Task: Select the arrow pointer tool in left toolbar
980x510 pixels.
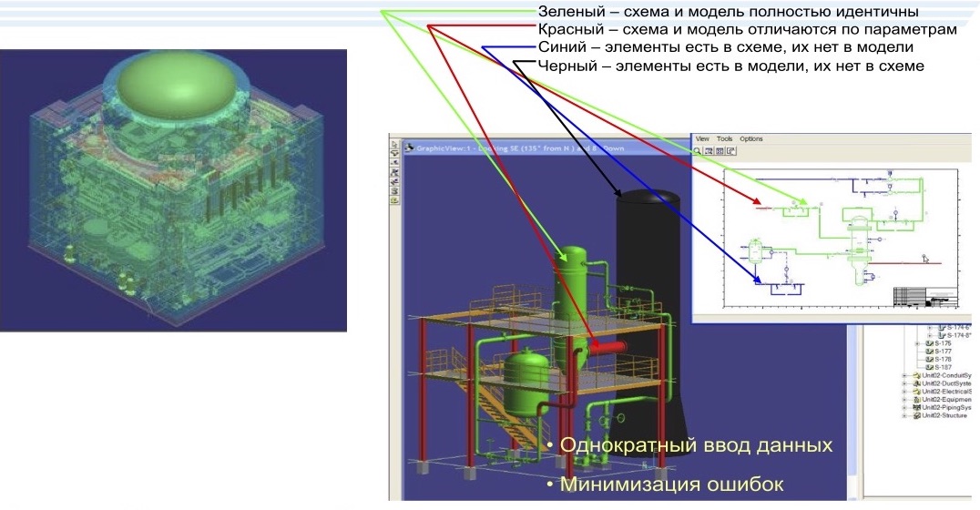Action: pos(394,145)
